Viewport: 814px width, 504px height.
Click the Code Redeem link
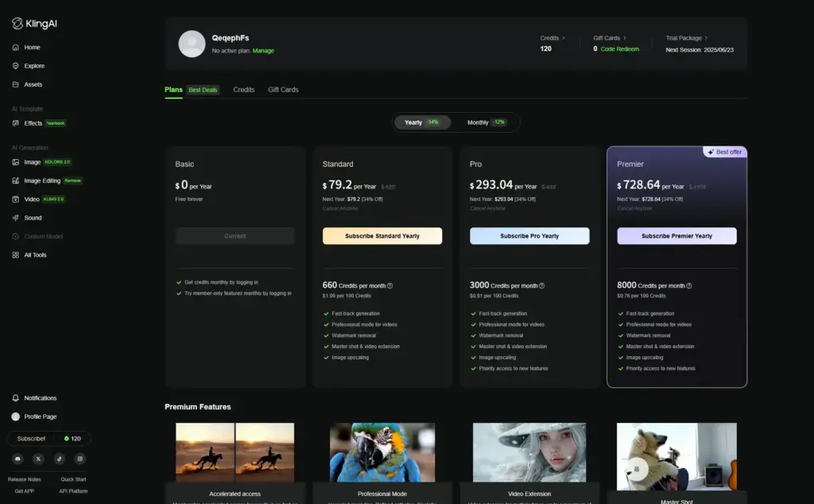tap(620, 48)
